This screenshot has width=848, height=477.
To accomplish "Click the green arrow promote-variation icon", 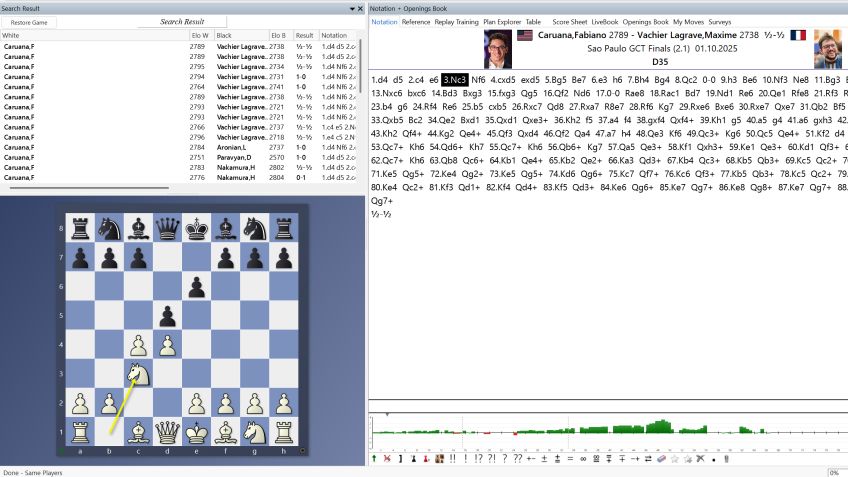I will pos(374,458).
